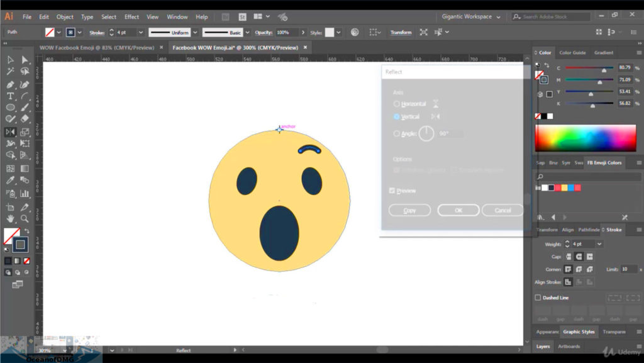
Task: Open Basic brush definition dropdown
Action: [247, 33]
